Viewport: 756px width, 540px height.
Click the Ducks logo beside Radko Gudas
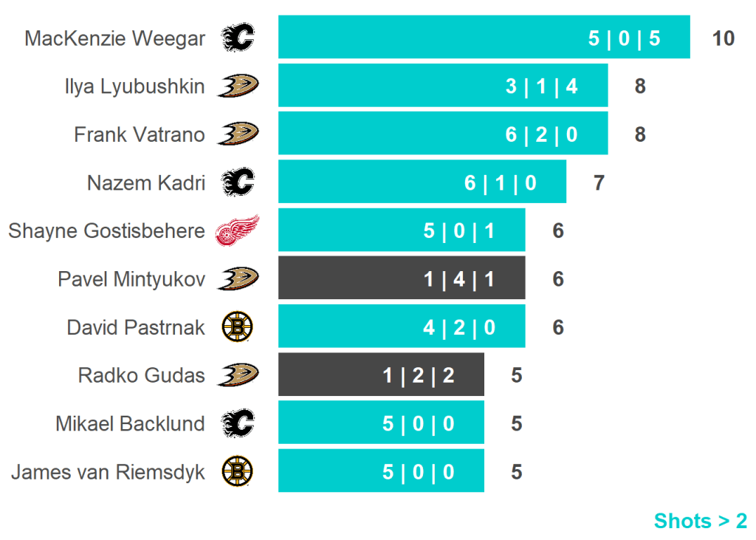pos(238,375)
